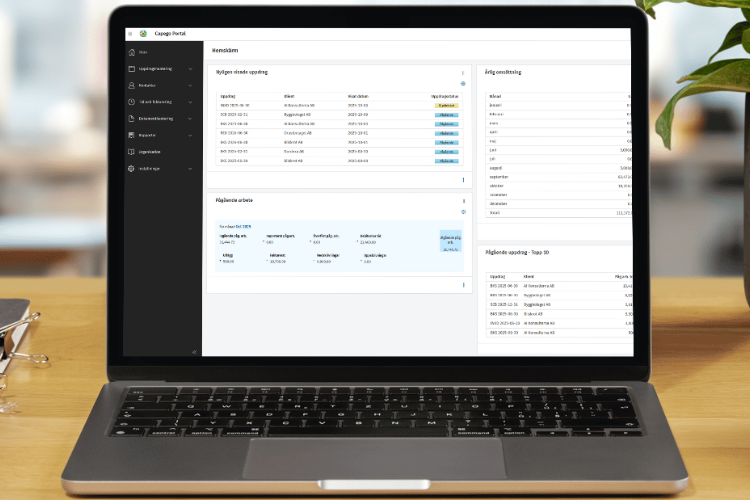750x500 pixels.
Task: Click the settings gear icon in sidebar
Action: [132, 169]
